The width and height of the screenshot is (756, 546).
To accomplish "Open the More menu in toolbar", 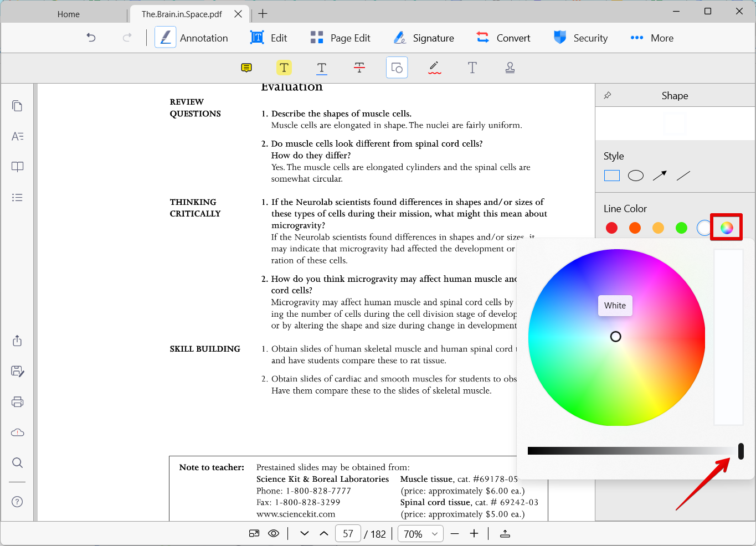I will tap(652, 38).
